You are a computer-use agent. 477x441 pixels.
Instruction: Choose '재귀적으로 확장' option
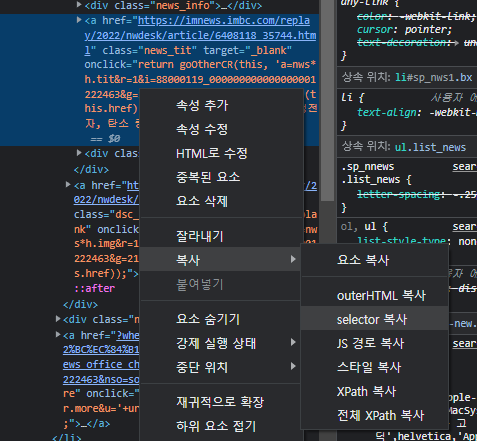click(x=221, y=402)
